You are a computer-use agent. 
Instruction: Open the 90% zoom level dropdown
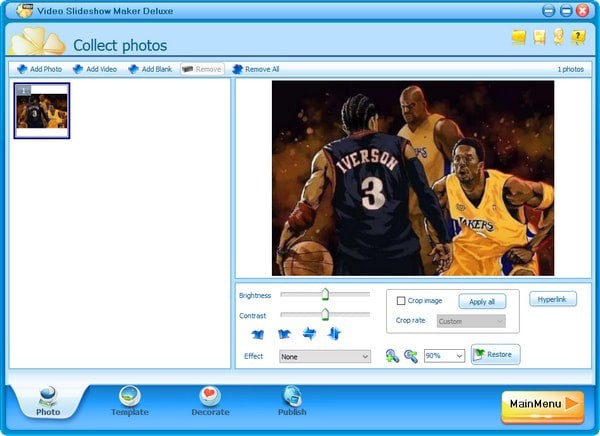444,356
